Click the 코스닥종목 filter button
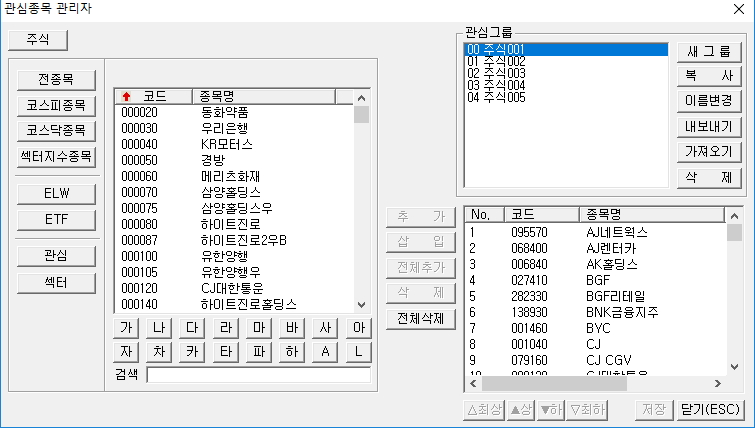 56,130
